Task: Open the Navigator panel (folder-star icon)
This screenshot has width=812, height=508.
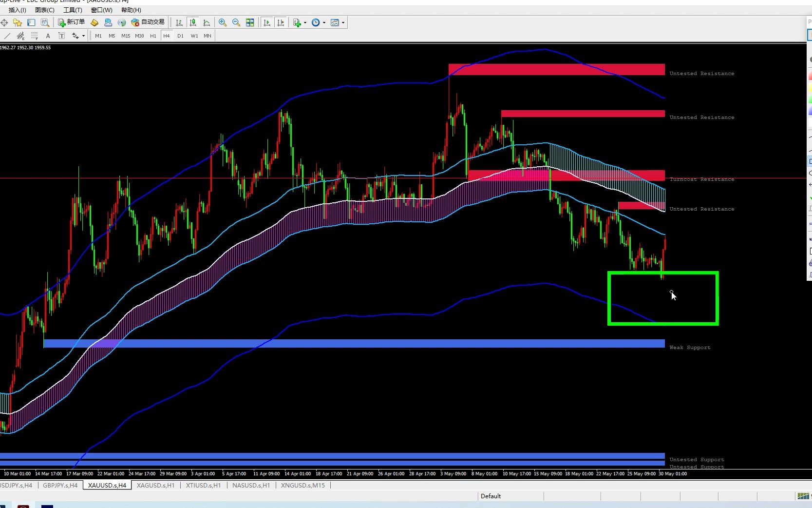Action: point(18,22)
